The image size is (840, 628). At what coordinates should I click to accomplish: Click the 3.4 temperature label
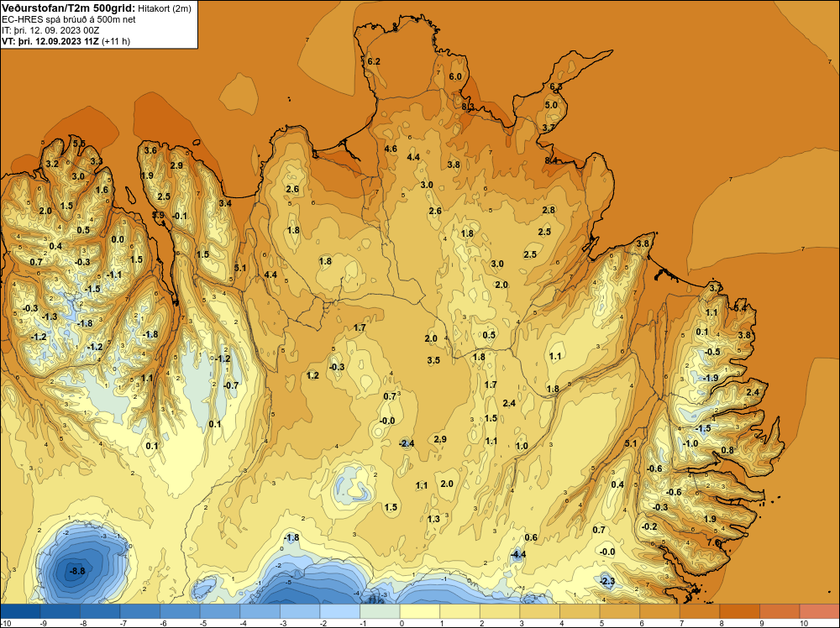click(x=225, y=203)
